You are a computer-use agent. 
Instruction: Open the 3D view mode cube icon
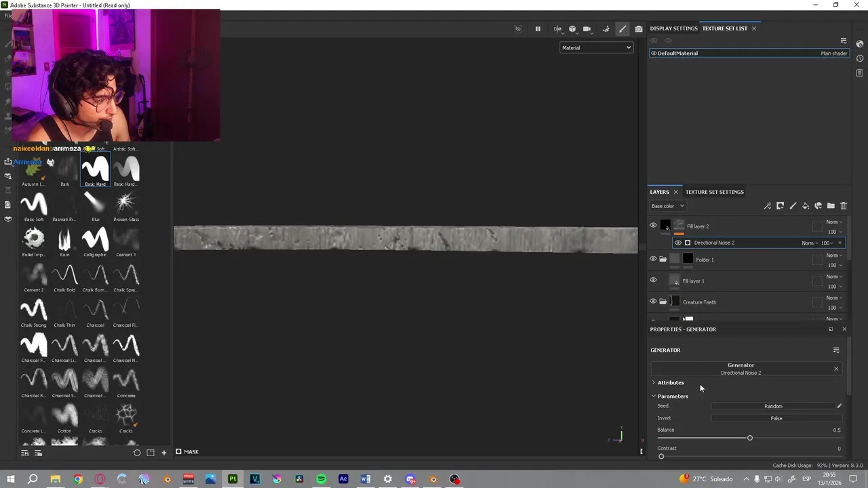[x=572, y=29]
